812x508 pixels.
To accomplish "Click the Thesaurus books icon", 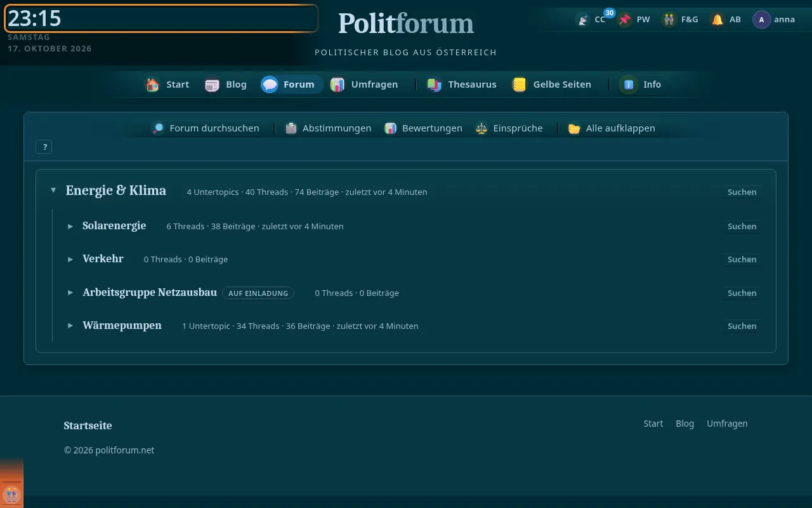I will click(x=435, y=84).
